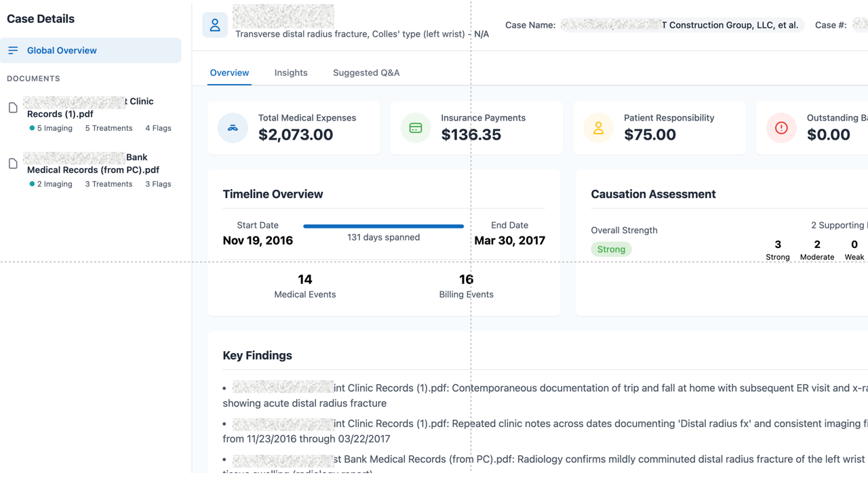This screenshot has width=868, height=488.
Task: Click the Nov 19, 2016 start date
Action: (258, 241)
